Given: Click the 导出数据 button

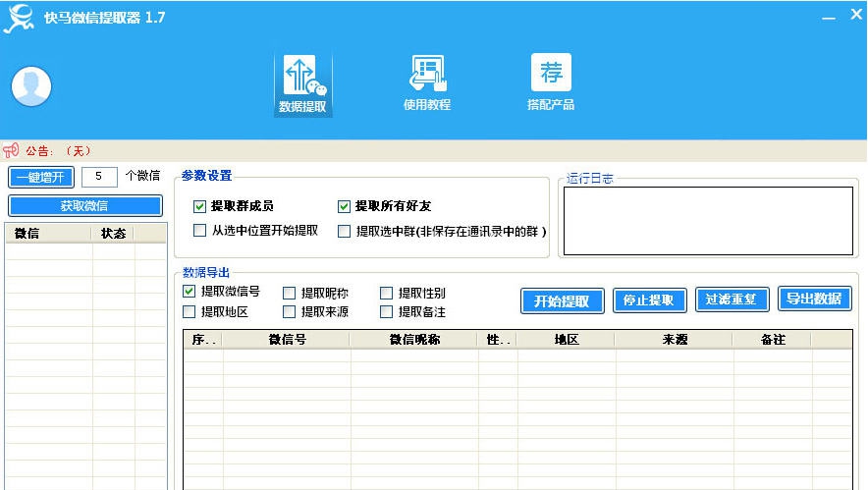Looking at the screenshot, I should pos(814,299).
